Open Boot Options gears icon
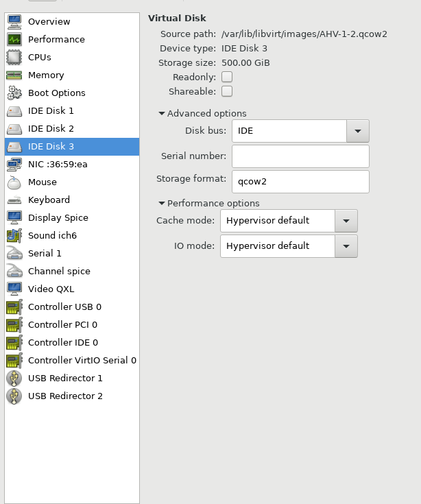The height and width of the screenshot is (504, 421). pyautogui.click(x=14, y=93)
